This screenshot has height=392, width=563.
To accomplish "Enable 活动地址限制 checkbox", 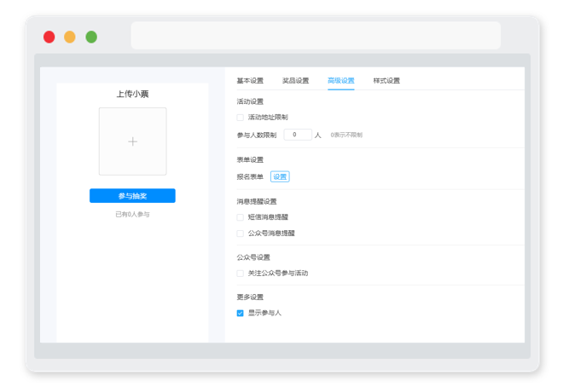I will pyautogui.click(x=241, y=118).
